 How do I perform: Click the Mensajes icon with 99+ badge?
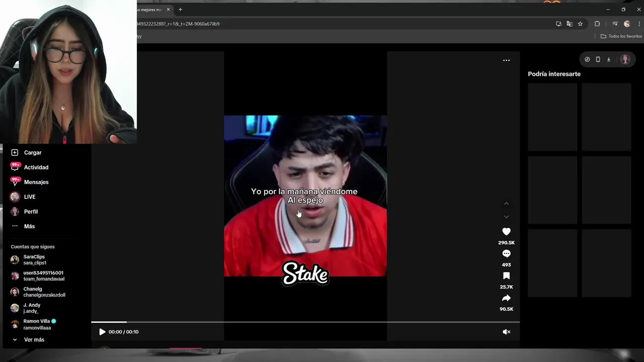click(x=15, y=182)
